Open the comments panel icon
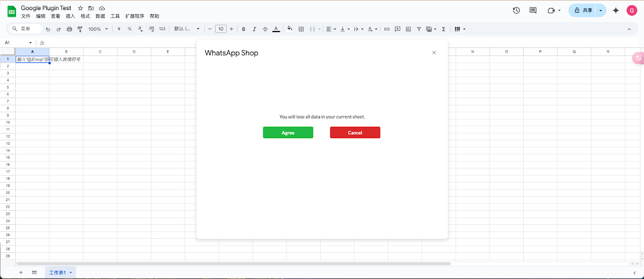Viewport: 644px width, 279px height. [533, 10]
